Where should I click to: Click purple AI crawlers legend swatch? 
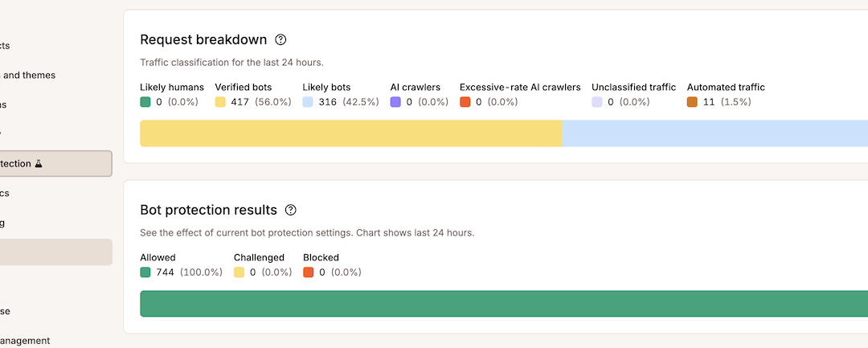tap(395, 102)
